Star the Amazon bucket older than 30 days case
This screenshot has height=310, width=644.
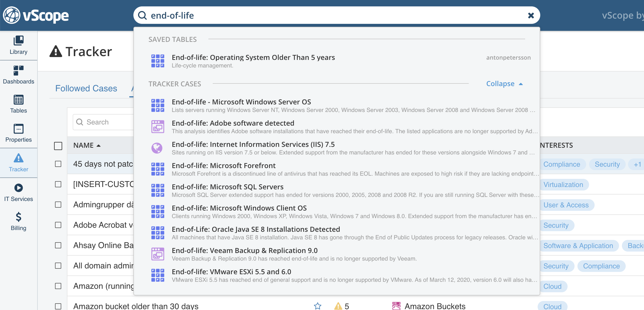(x=318, y=306)
